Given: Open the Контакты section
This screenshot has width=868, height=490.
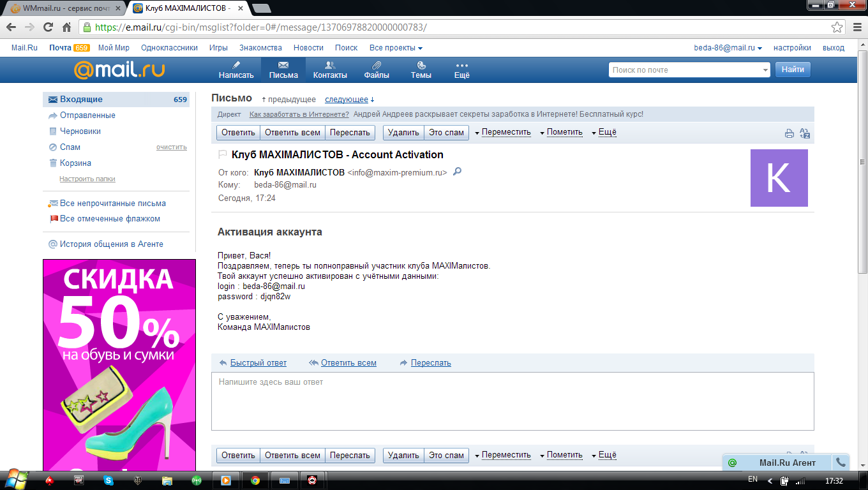Looking at the screenshot, I should (330, 70).
